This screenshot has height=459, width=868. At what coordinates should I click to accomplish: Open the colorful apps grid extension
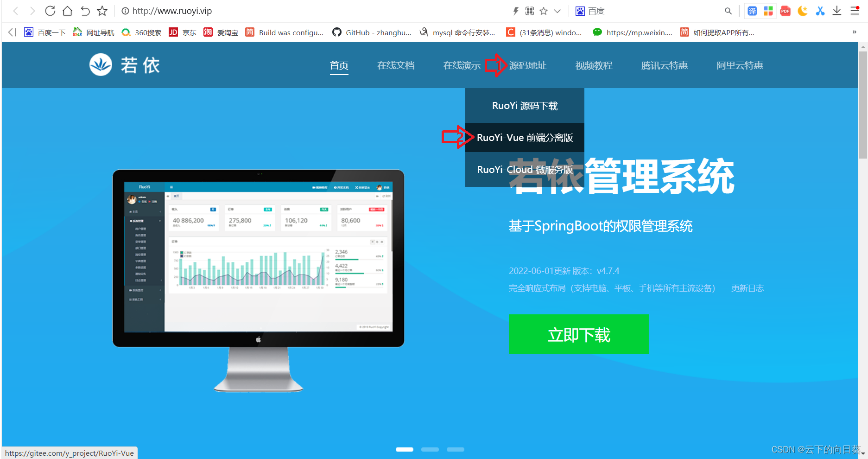(768, 11)
